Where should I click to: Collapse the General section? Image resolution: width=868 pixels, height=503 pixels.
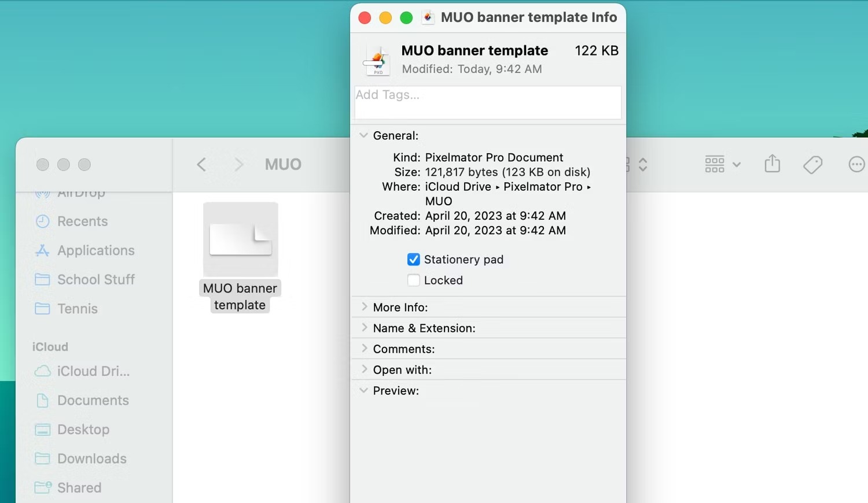coord(363,135)
